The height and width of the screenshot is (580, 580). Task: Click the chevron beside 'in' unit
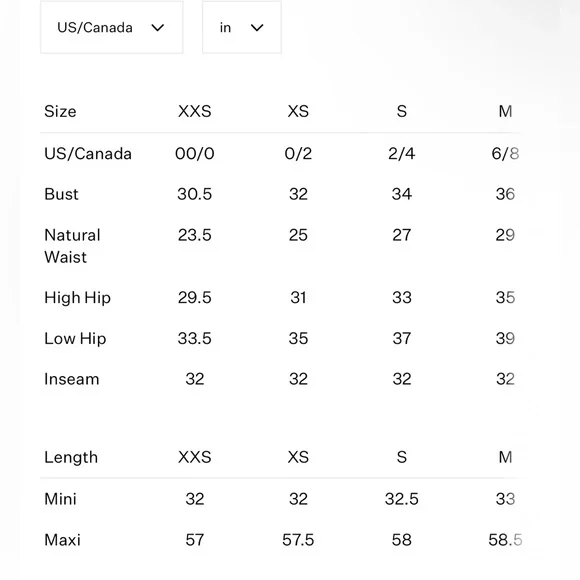pyautogui.click(x=257, y=28)
